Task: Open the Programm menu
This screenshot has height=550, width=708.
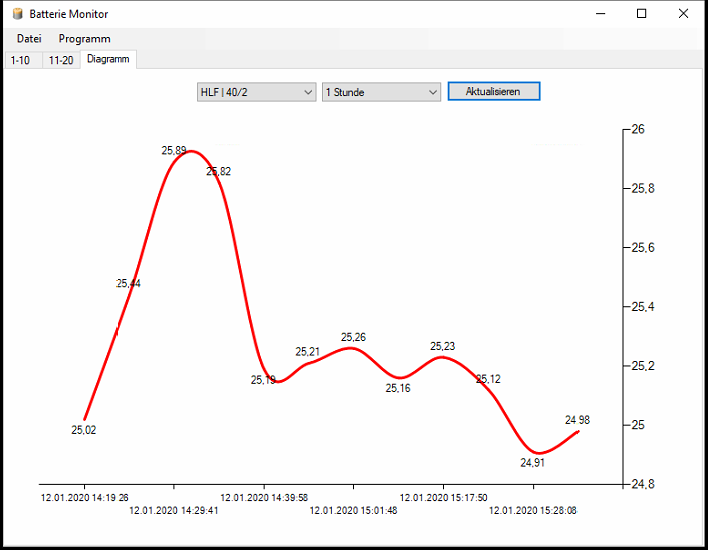Action: point(84,38)
